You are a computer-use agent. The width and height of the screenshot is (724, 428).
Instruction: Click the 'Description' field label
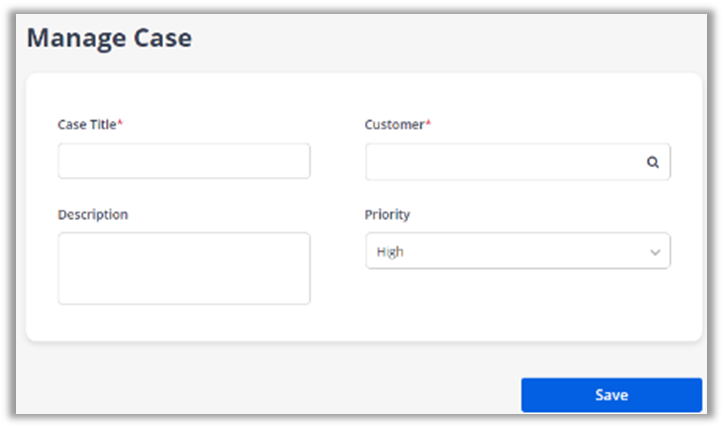[93, 215]
